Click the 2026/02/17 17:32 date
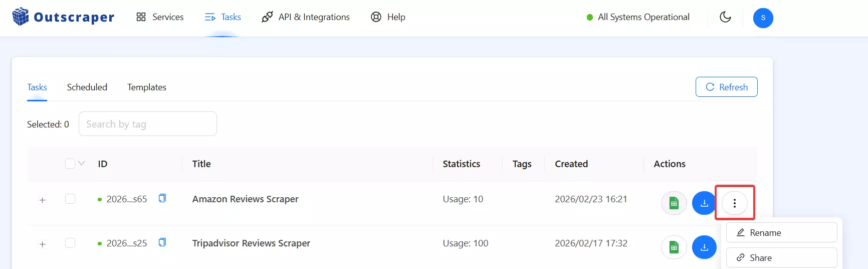This screenshot has height=269, width=868. click(591, 243)
